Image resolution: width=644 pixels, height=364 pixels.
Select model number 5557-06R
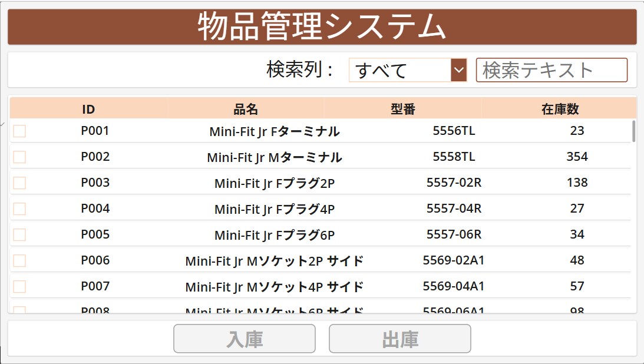pos(454,234)
